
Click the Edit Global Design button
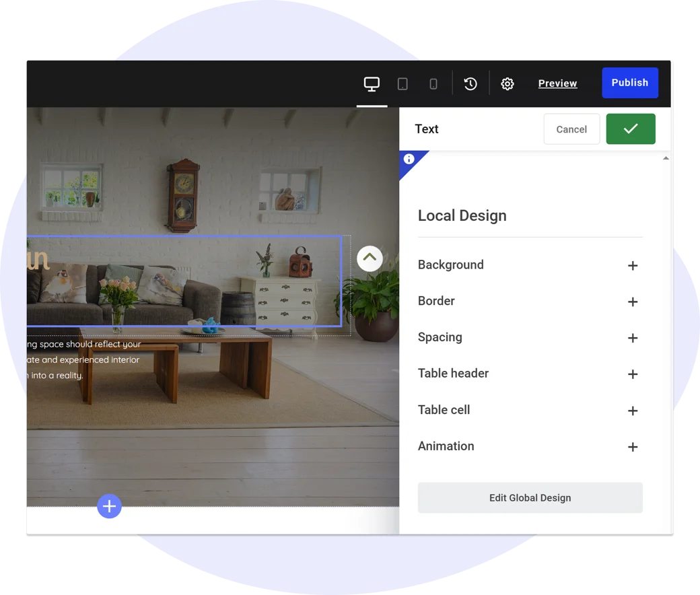pos(530,498)
